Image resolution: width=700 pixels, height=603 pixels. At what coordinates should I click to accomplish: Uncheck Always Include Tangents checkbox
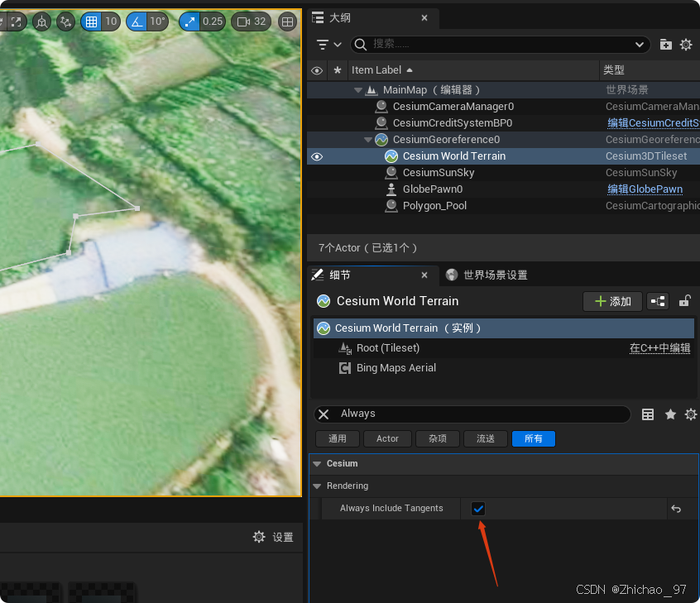(x=478, y=509)
